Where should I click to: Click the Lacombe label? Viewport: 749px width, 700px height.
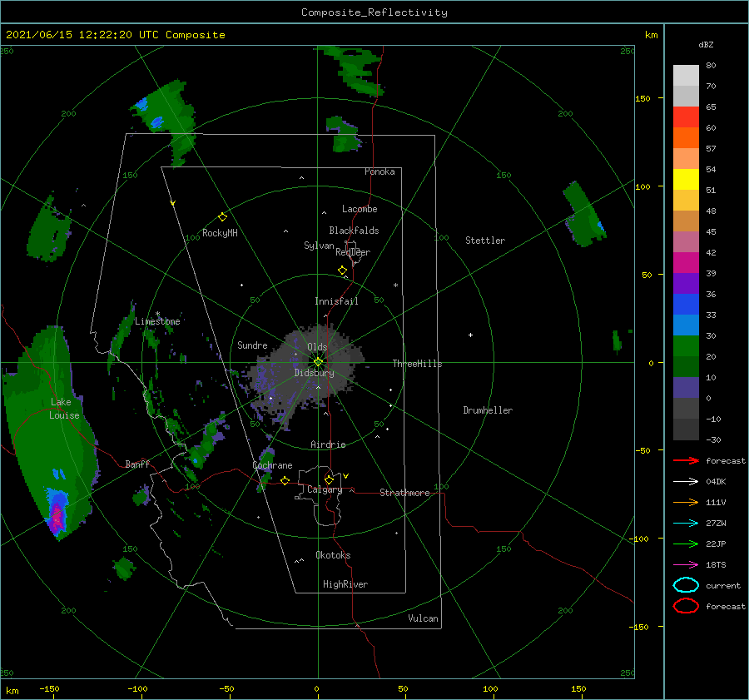point(360,209)
